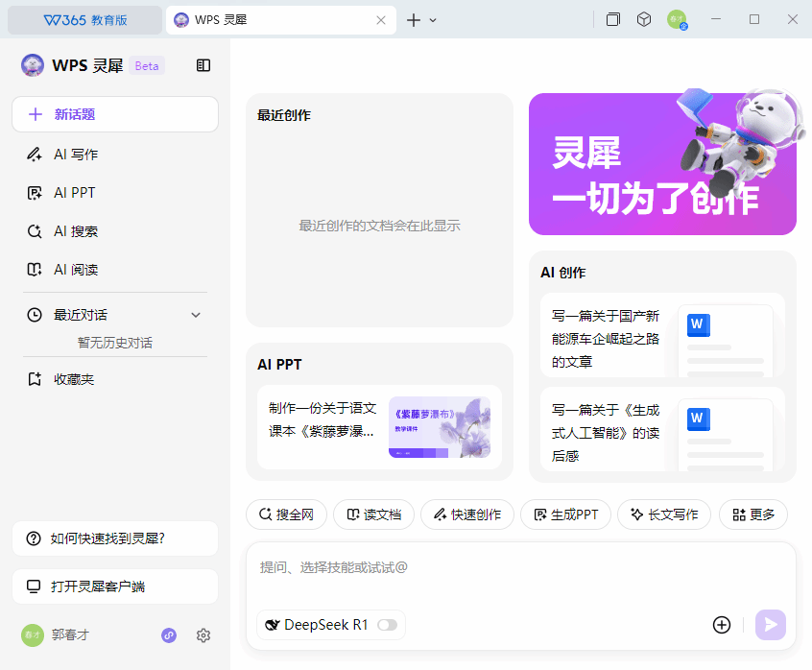Open the new tab dropdown arrow

(x=433, y=20)
